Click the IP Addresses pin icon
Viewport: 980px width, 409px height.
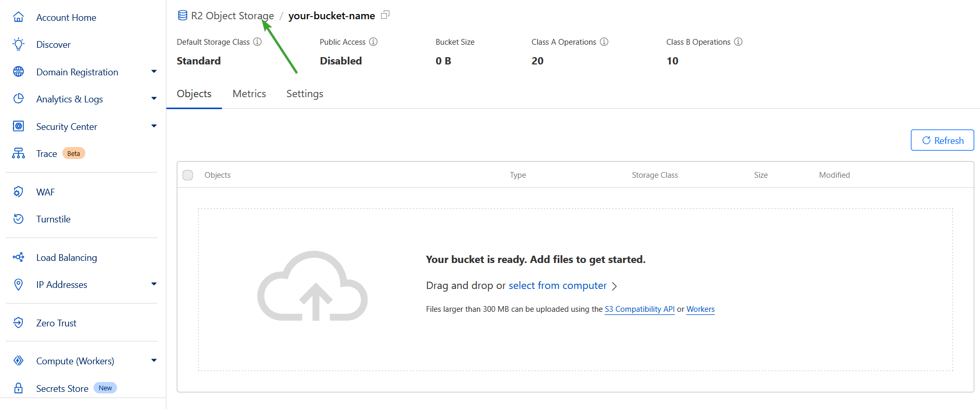tap(18, 284)
